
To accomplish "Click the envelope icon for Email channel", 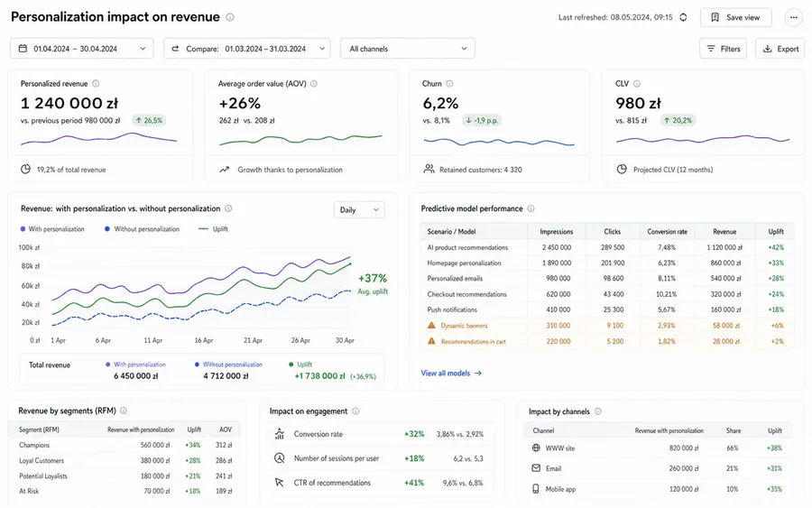I will 536,468.
